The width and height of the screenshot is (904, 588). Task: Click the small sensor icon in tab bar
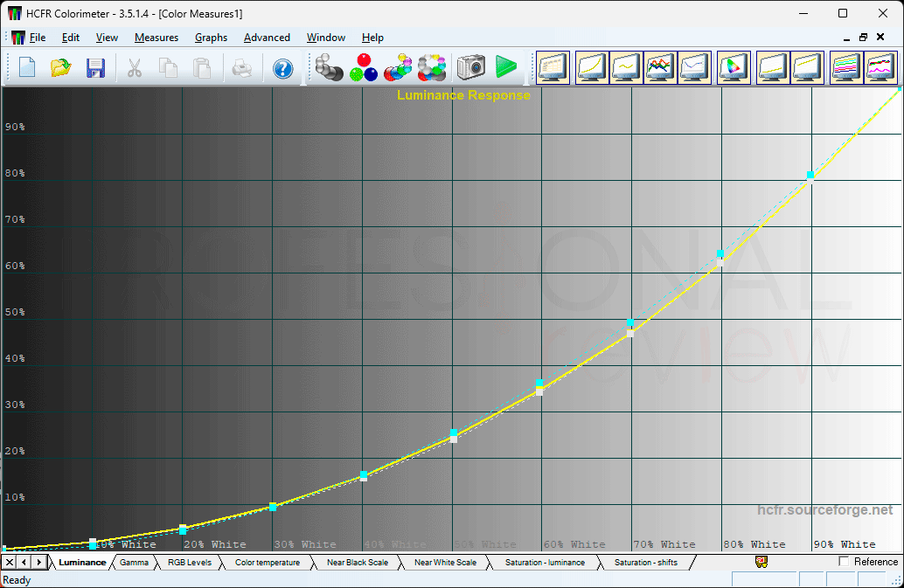pyautogui.click(x=761, y=562)
